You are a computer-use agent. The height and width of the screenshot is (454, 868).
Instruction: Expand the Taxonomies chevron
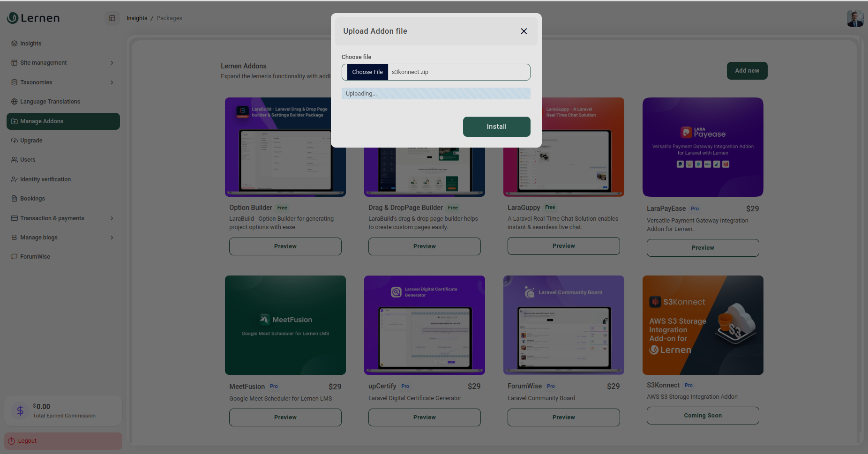[x=112, y=82]
